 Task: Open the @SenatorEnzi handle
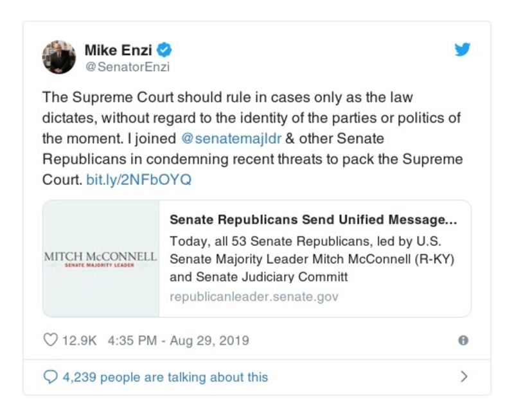click(127, 66)
